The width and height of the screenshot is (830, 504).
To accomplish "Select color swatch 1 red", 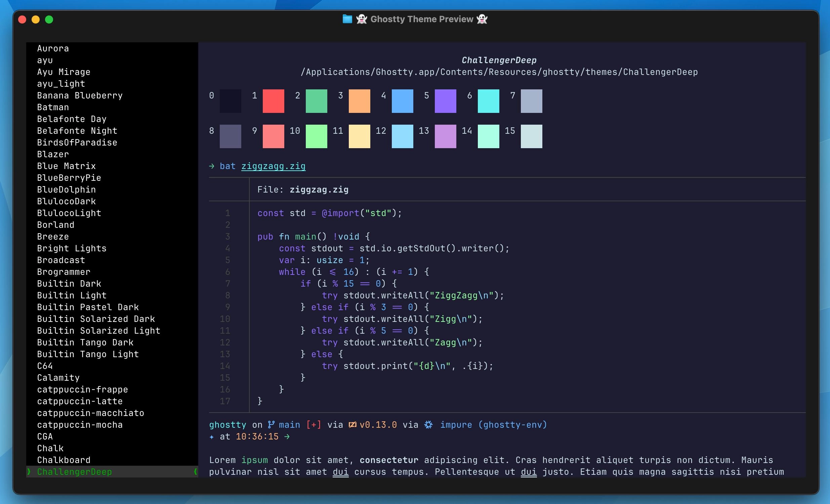I will click(x=273, y=101).
